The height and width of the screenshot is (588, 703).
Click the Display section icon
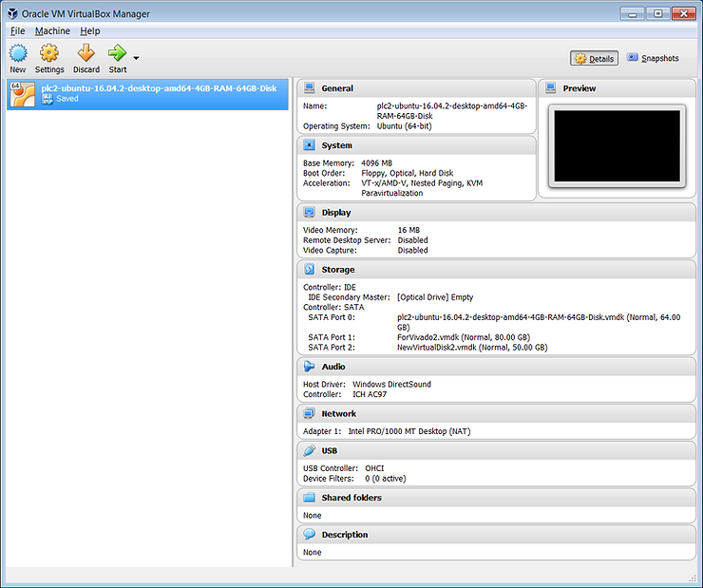coord(309,212)
